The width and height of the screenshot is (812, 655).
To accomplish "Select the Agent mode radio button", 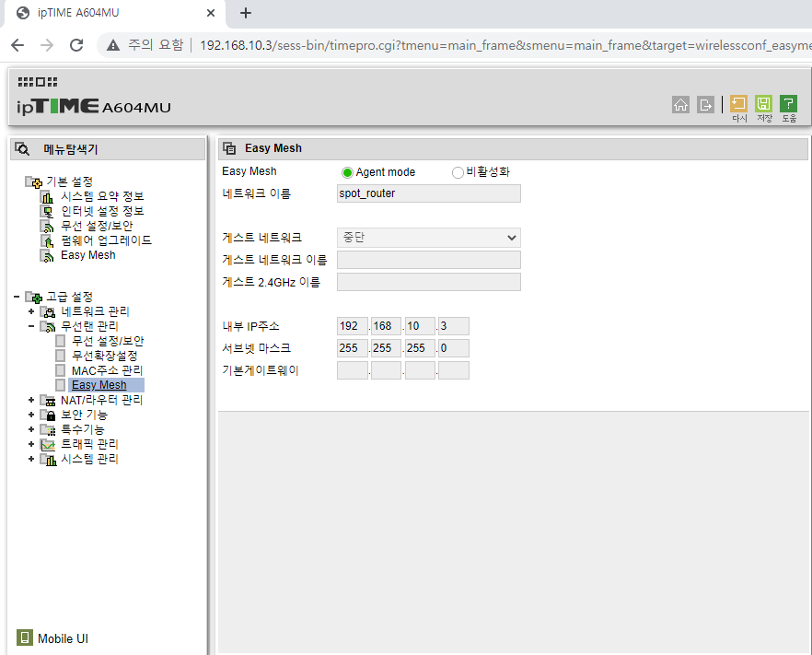I will (347, 172).
